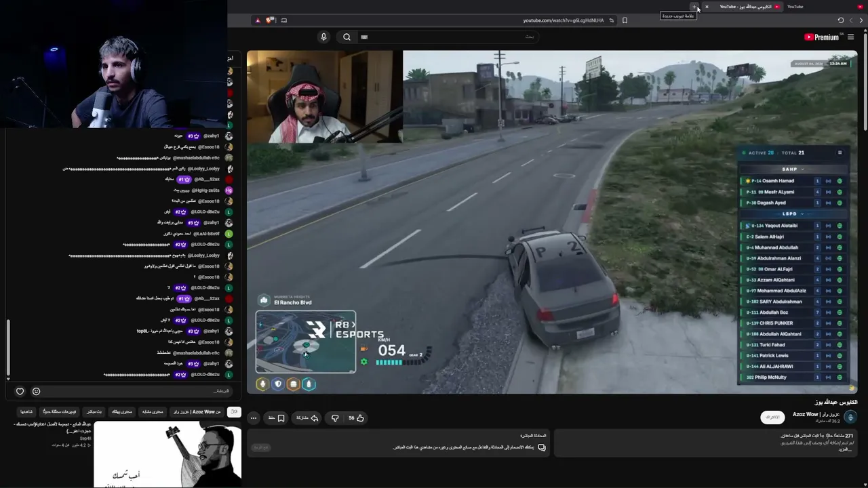Screen dimensions: 868x488
Task: Select the first 'All' filter chip
Action: pos(234,411)
